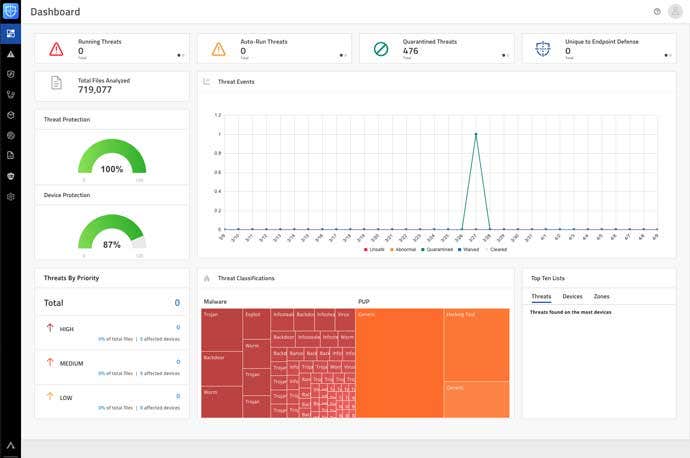
Task: Switch to the Devices tab in Top Ten Lists
Action: pyautogui.click(x=572, y=297)
